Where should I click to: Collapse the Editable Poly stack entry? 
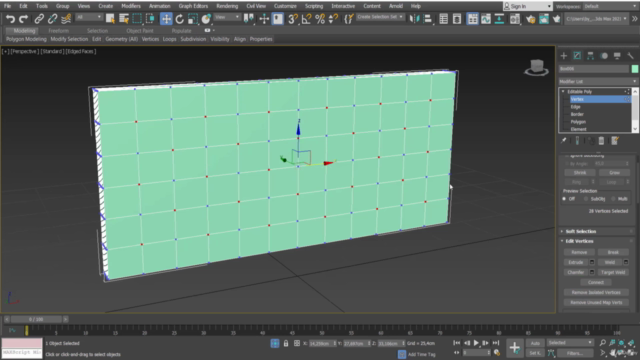(x=563, y=91)
